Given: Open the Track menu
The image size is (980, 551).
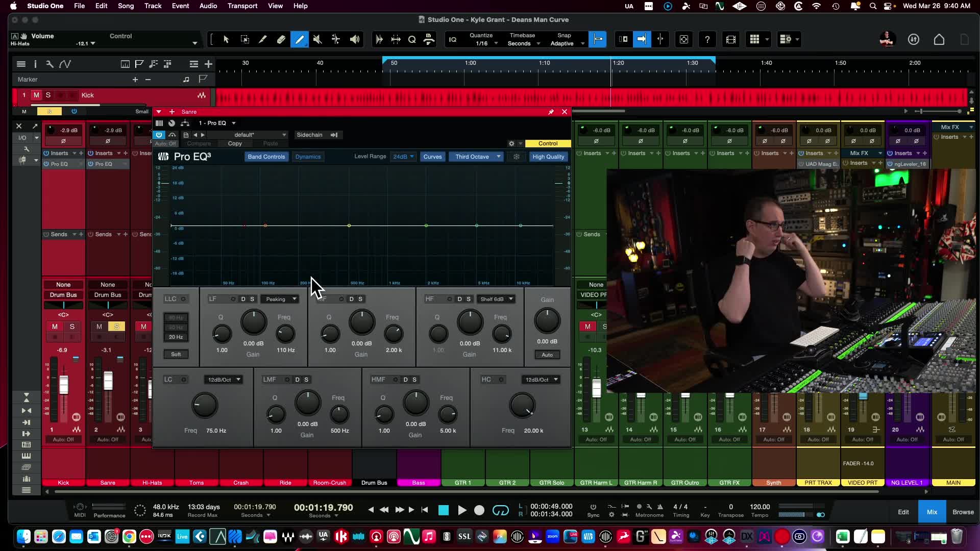Looking at the screenshot, I should tap(153, 6).
